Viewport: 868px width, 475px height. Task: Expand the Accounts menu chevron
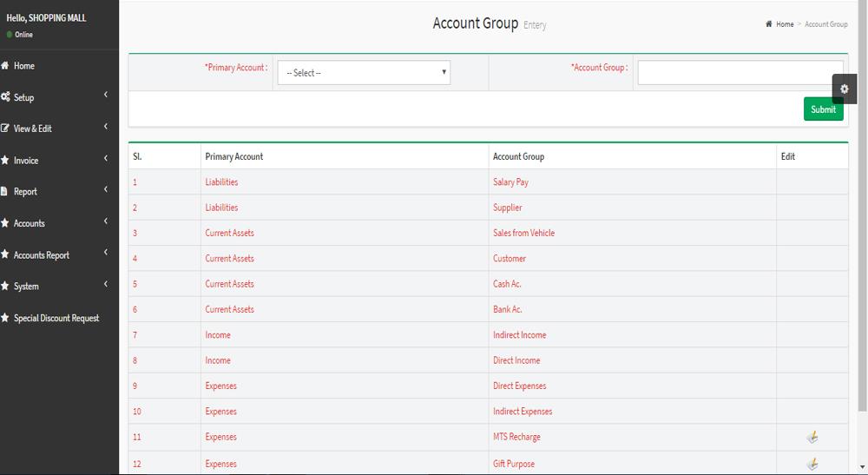tap(106, 221)
